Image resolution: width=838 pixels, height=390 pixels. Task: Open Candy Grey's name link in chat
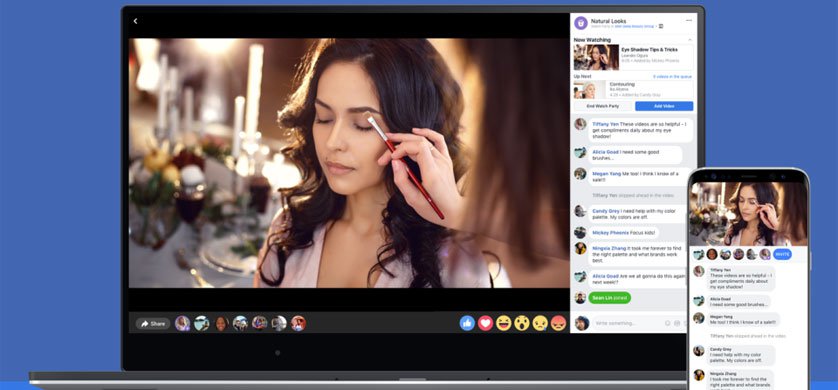click(x=606, y=211)
